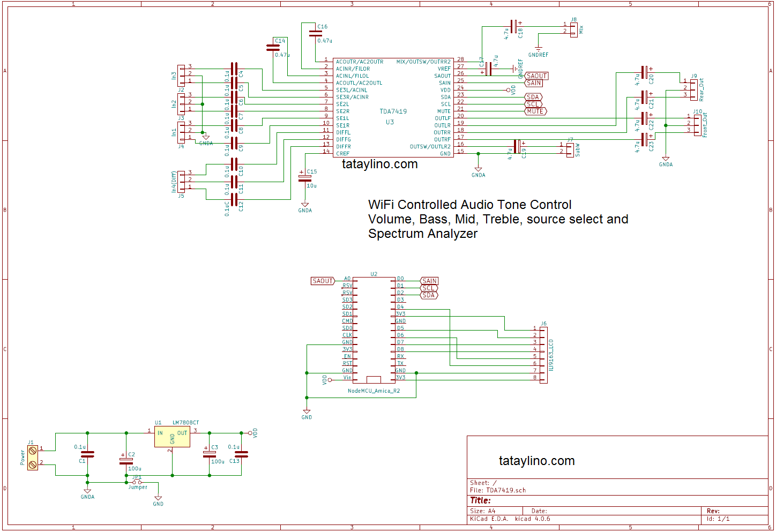
Task: Click the TDA7419 chip name text
Action: point(393,111)
